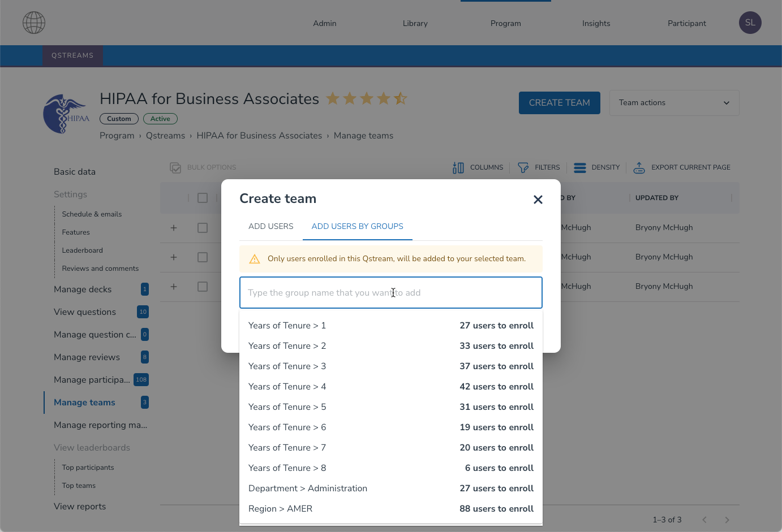Check the second team row checkbox
Viewport: 782px width, 532px height.
(x=203, y=257)
